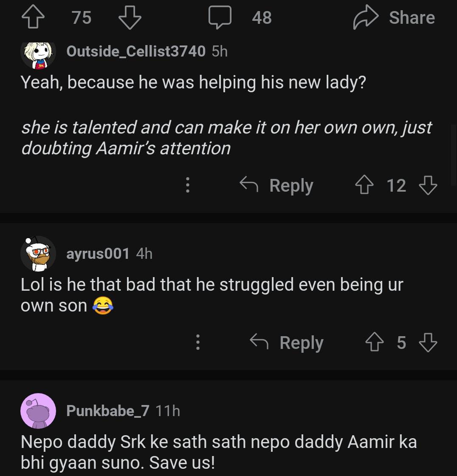Share this post
457x476 pixels.
coord(394,18)
